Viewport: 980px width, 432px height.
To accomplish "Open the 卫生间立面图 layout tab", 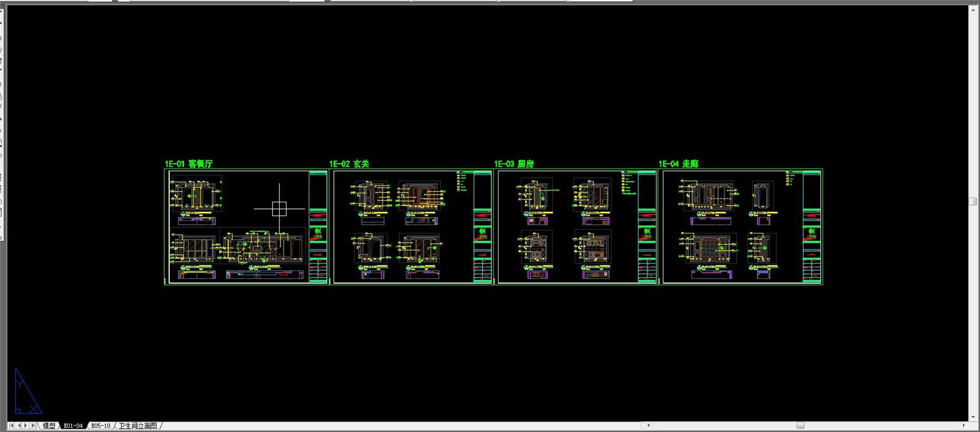I will click(138, 425).
